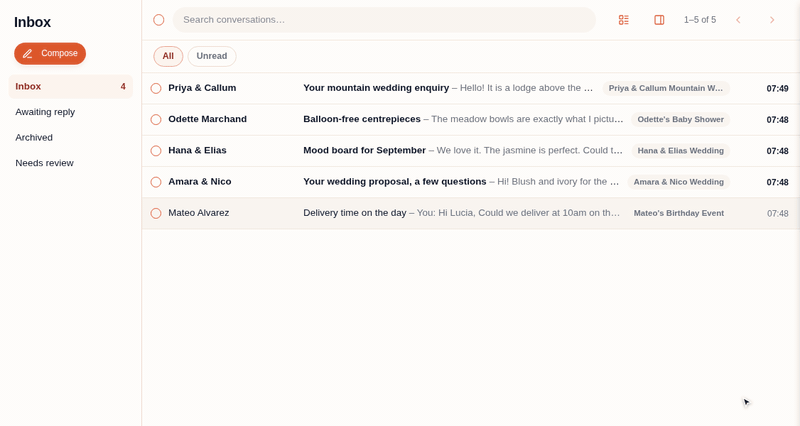Click the Inbox unread count 4
This screenshot has width=800, height=426.
(x=123, y=87)
